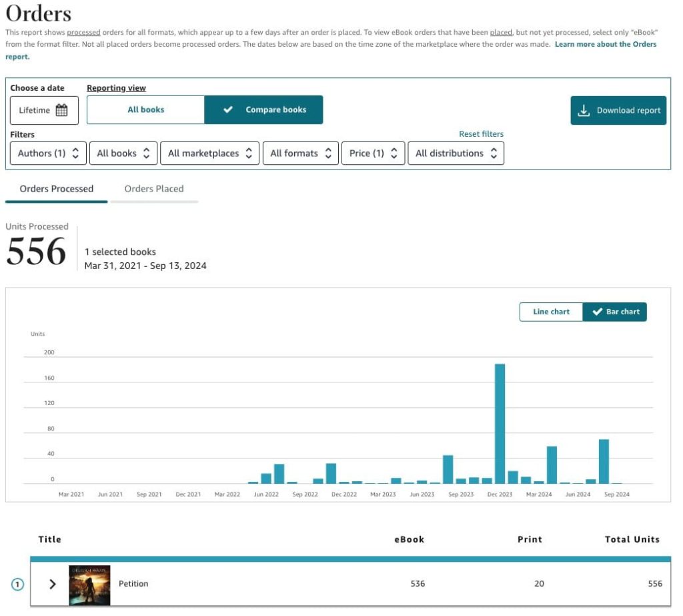Screen dimensions: 683x616
Task: Switch to the Orders Placed tab
Action: coord(153,189)
